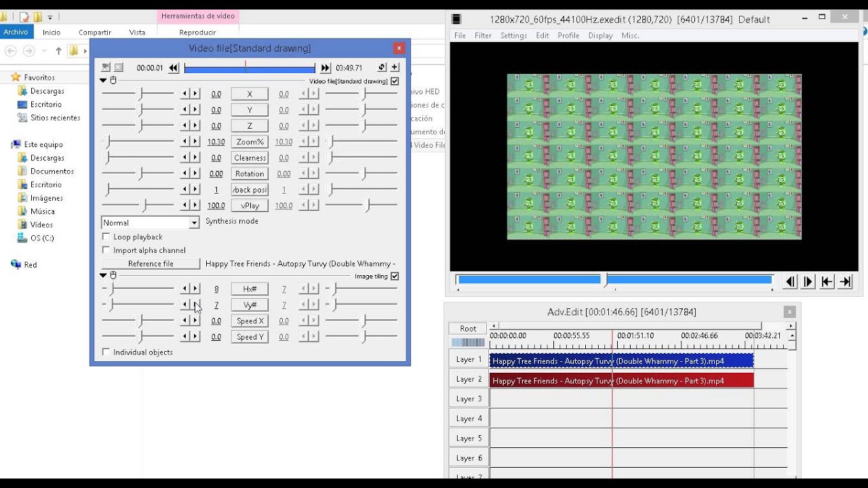Go back in File Explorer

10,51
